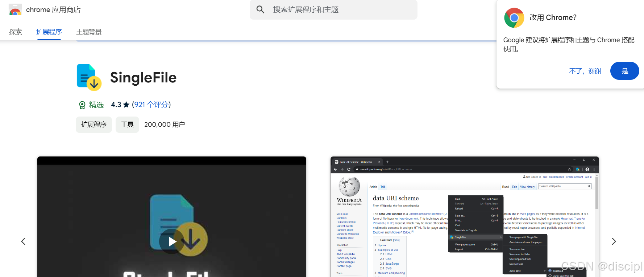
Task: Click the 4.3 star rating
Action: click(120, 105)
